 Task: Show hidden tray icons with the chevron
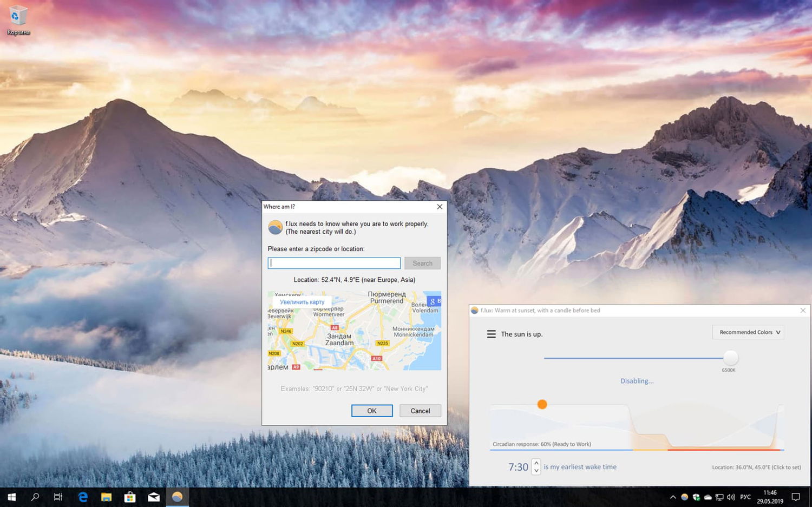(672, 497)
